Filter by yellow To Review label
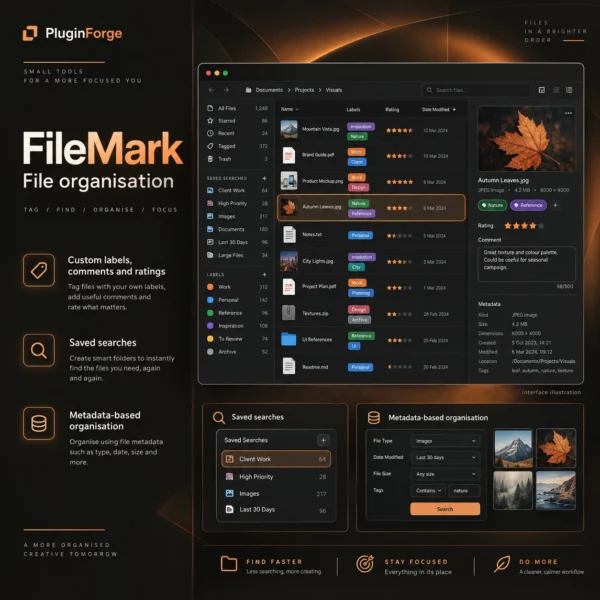Viewport: 600px width, 600px height. point(237,339)
